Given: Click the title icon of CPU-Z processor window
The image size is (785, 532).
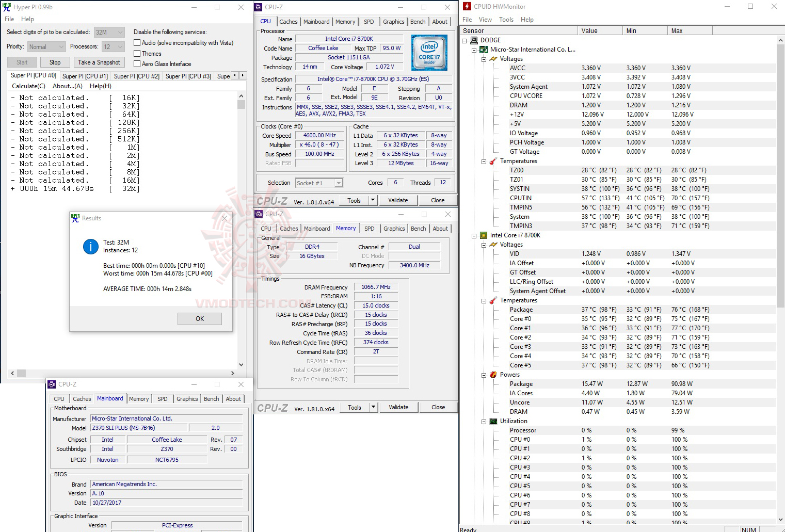Looking at the screenshot, I should 259,7.
